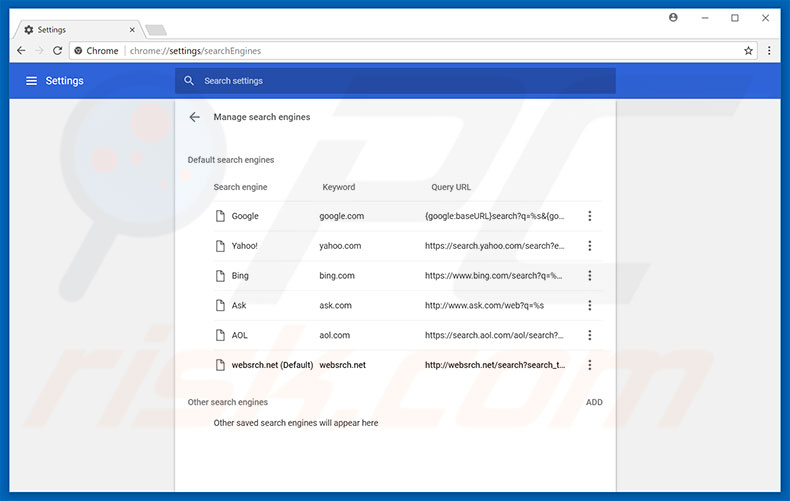
Task: Click the Chrome user profile icon
Action: 673,18
